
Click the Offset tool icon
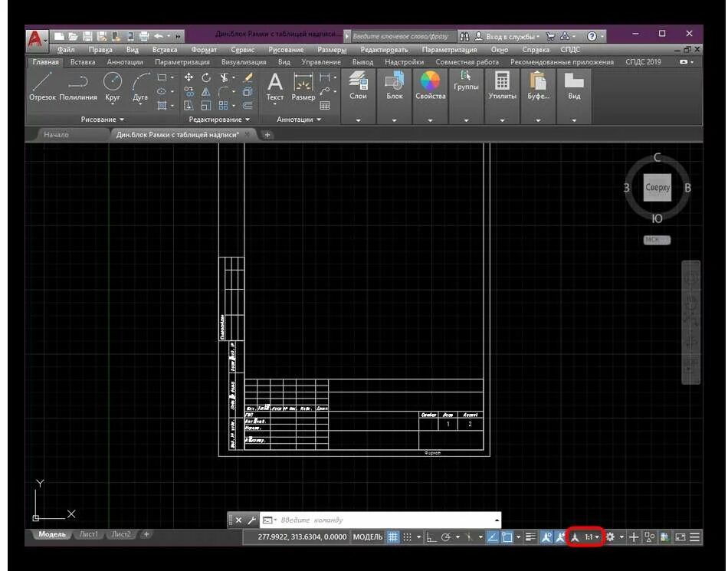point(248,106)
